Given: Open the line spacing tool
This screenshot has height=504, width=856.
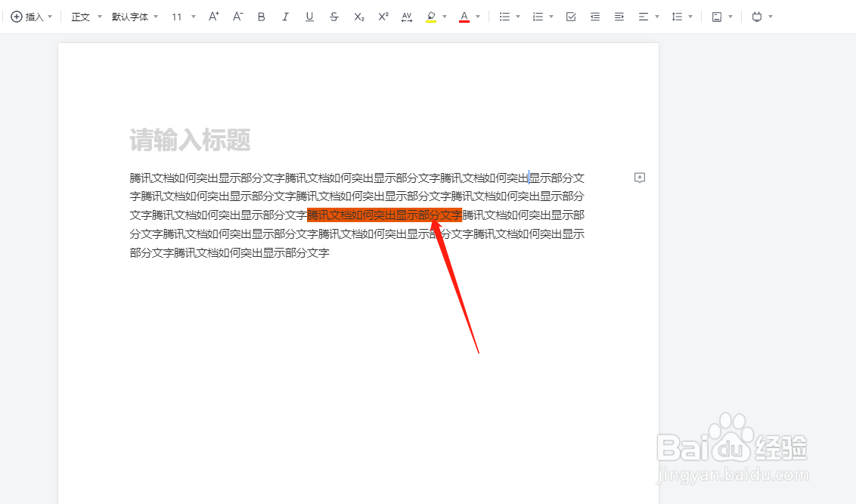Looking at the screenshot, I should 677,17.
